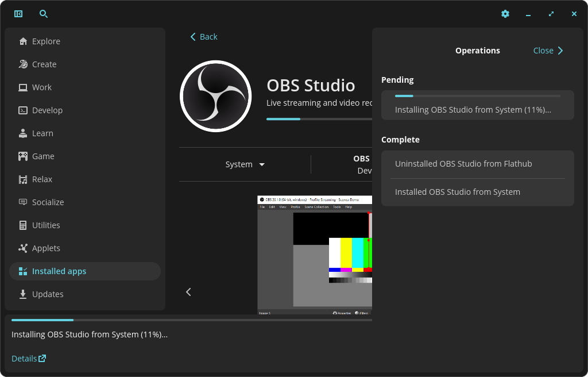Show previous screenshot with left arrow
This screenshot has width=588, height=377.
point(188,292)
